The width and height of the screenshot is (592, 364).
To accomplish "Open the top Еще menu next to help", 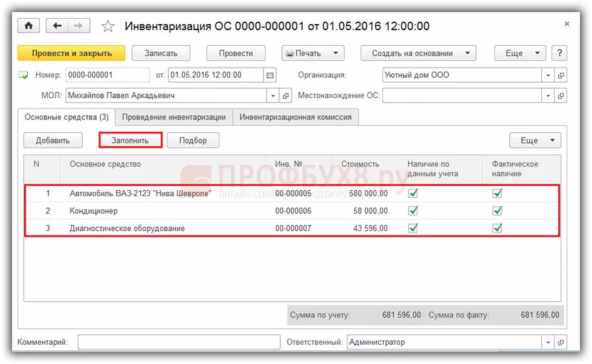I will coord(520,53).
